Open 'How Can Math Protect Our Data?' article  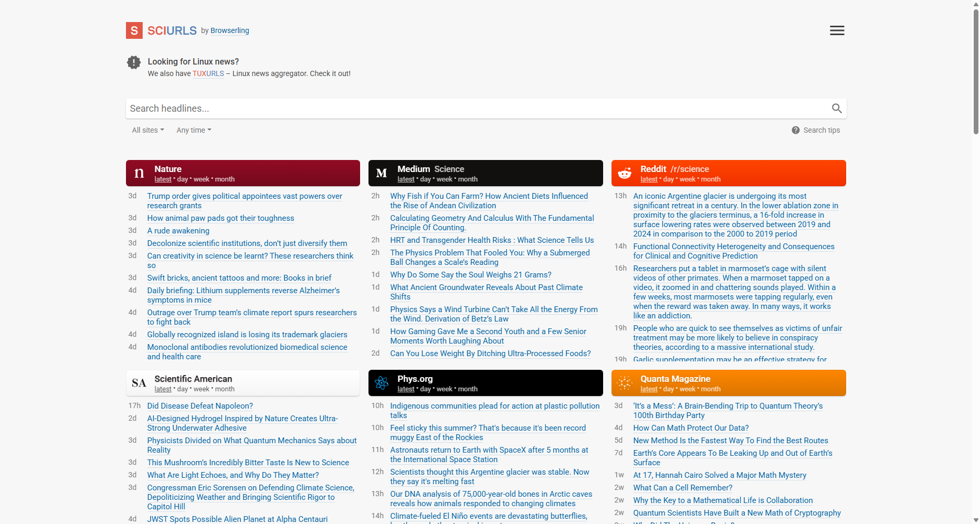coord(691,428)
